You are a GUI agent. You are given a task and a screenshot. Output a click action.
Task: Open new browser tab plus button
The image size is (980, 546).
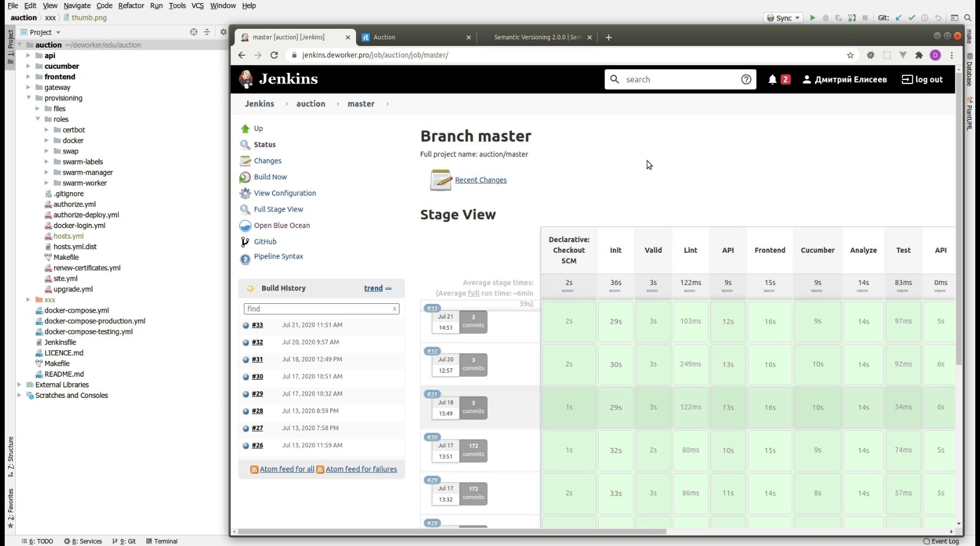(x=609, y=37)
